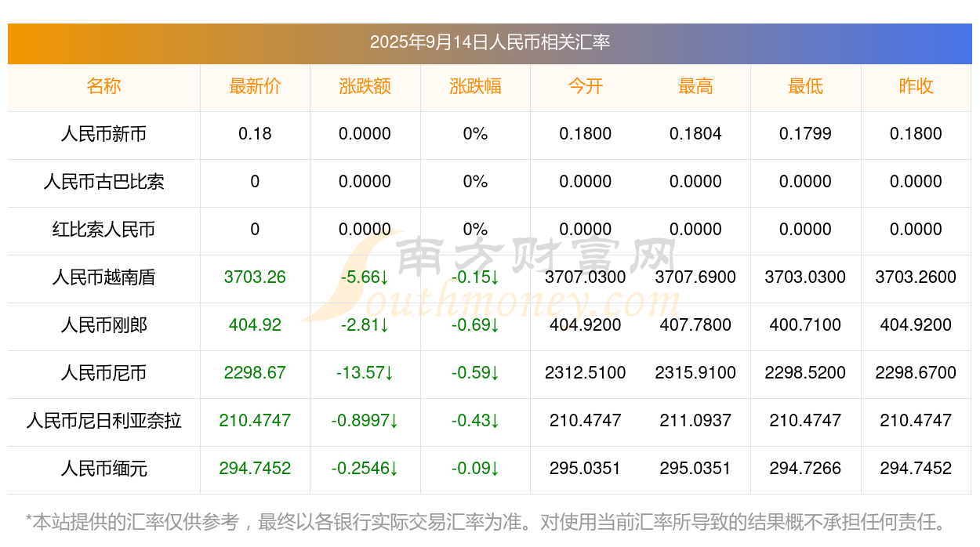Click low value 400.7100
Viewport: 980px width, 547px height.
tap(805, 325)
